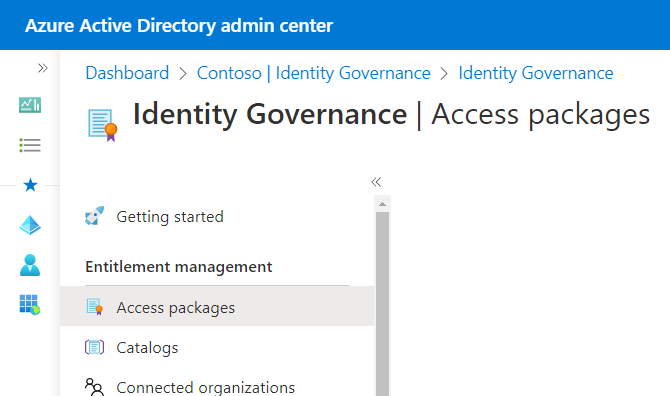
Task: Click the Identity Governance header certificate icon
Action: [103, 125]
